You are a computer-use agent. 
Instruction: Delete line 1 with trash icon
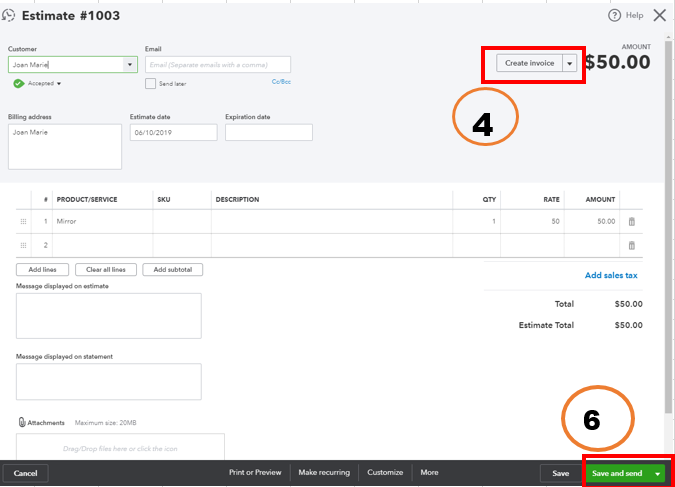coord(631,221)
